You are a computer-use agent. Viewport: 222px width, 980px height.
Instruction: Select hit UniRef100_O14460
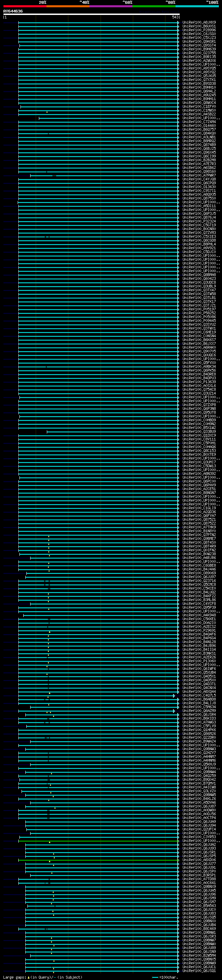click(x=199, y=125)
